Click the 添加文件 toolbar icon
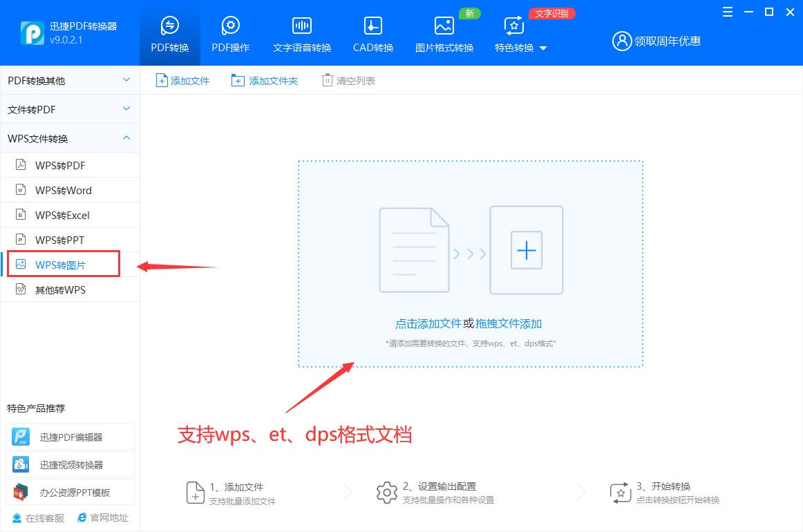The image size is (803, 532). pyautogui.click(x=161, y=79)
